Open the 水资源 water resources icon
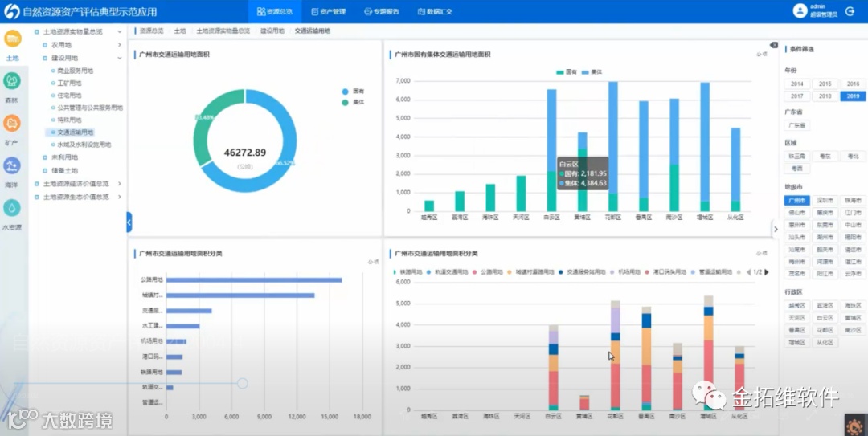The image size is (868, 436). pos(12,207)
